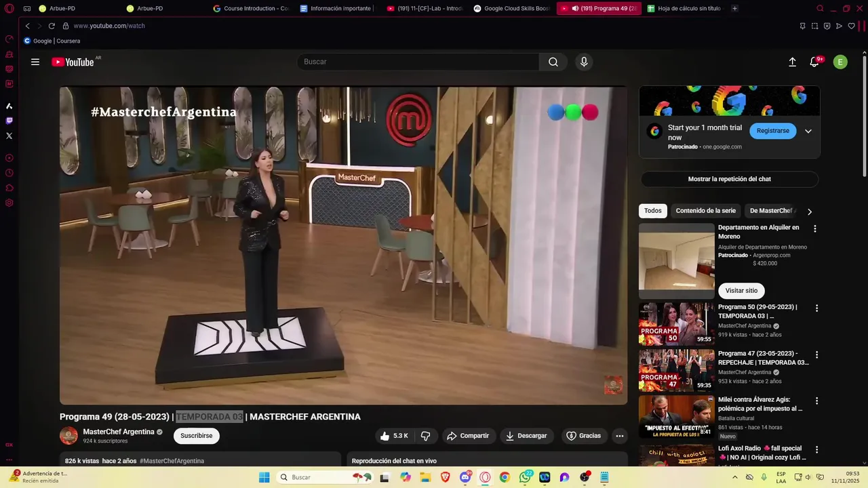Click the Gracias button
868x488 pixels.
point(584,436)
